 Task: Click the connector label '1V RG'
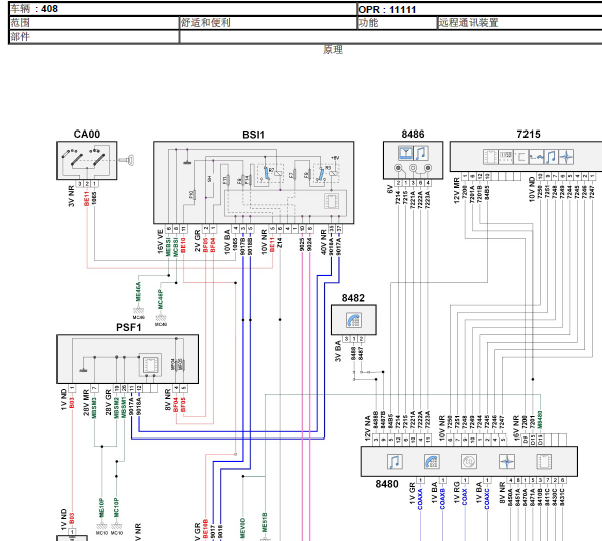[x=457, y=493]
